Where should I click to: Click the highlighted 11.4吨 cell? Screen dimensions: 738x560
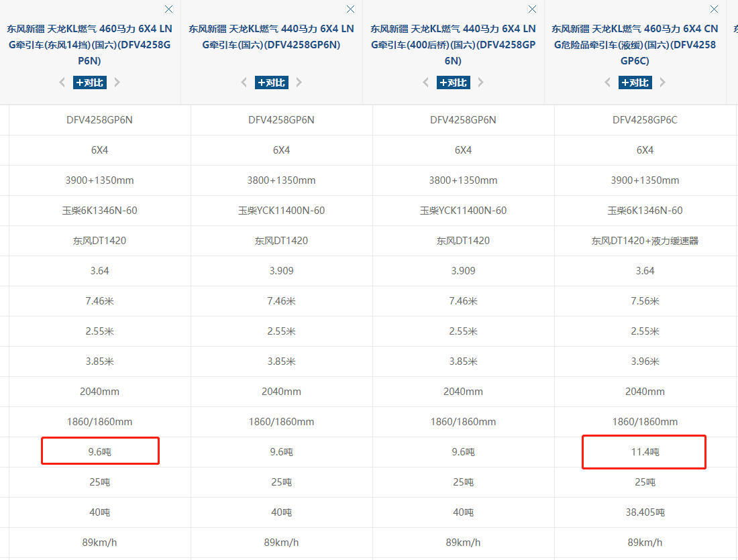point(643,452)
